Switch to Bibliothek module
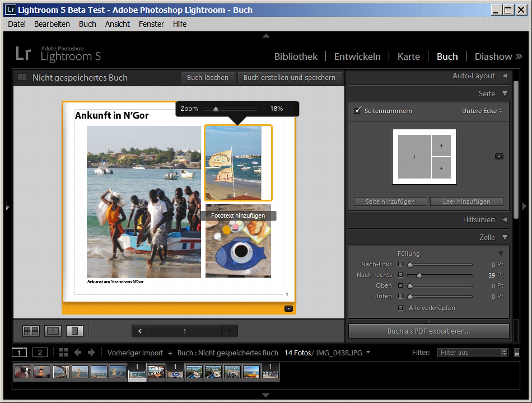This screenshot has width=532, height=403. [296, 57]
